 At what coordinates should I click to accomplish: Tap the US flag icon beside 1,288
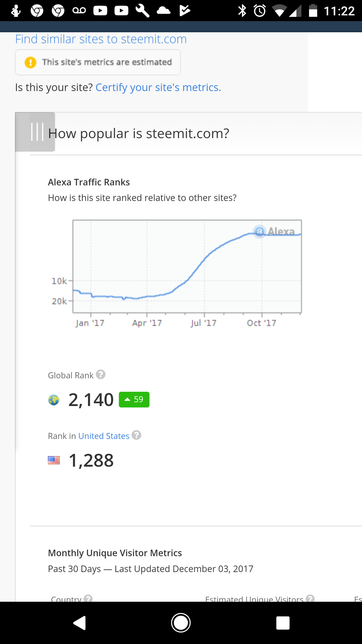click(54, 460)
